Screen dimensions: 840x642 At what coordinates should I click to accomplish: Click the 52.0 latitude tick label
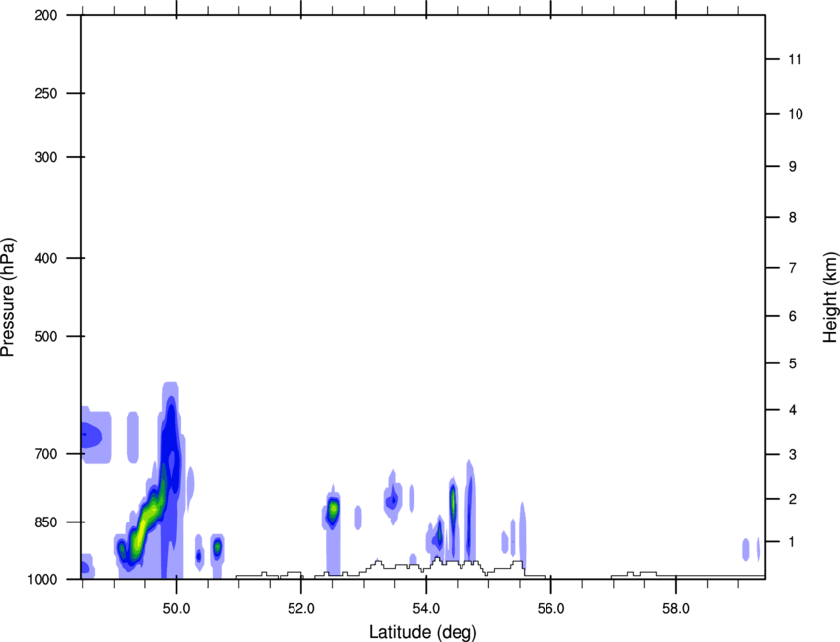[301, 609]
